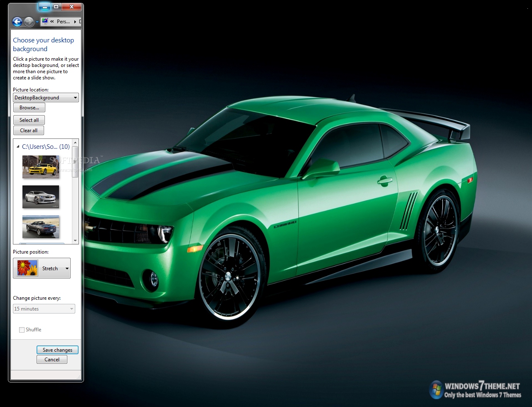
Task: Click the Browse... button
Action: click(x=29, y=108)
